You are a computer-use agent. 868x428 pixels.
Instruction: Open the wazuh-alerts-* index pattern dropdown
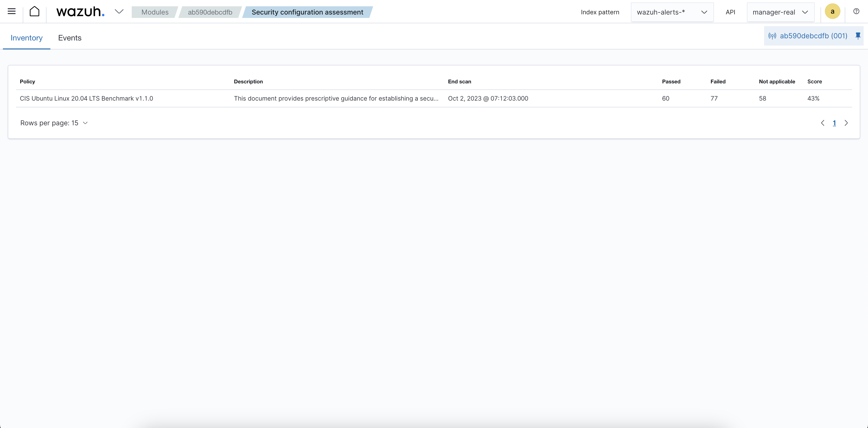[x=672, y=12]
